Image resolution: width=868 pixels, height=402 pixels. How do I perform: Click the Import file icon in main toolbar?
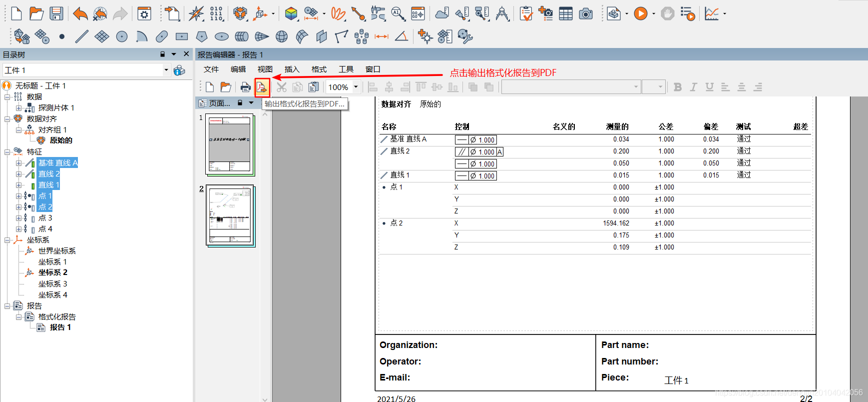click(173, 13)
